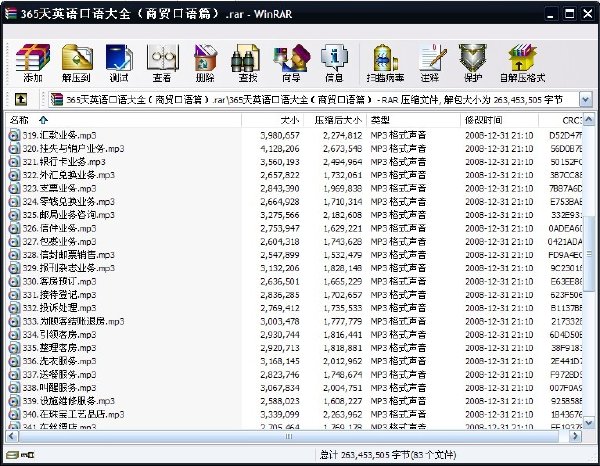Image resolution: width=600 pixels, height=466 pixels.
Task: Select file 329.报刊杂志业务.mp3
Action: [x=68, y=268]
